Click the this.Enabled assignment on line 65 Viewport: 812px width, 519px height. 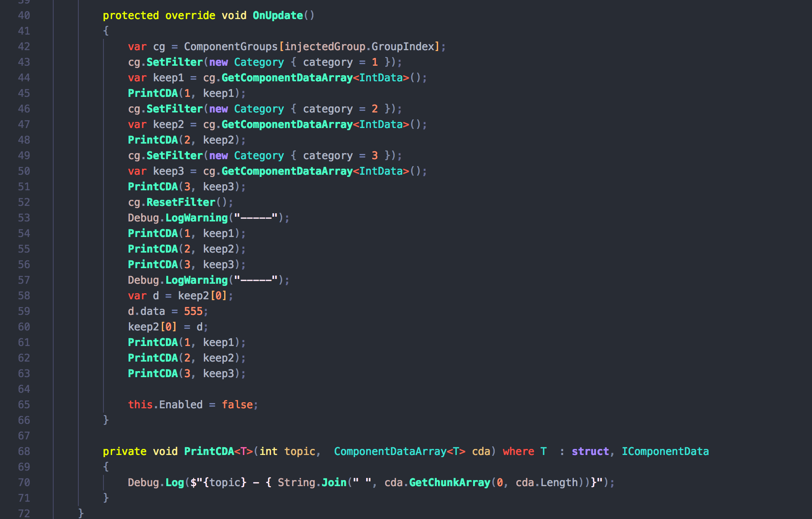[165, 404]
